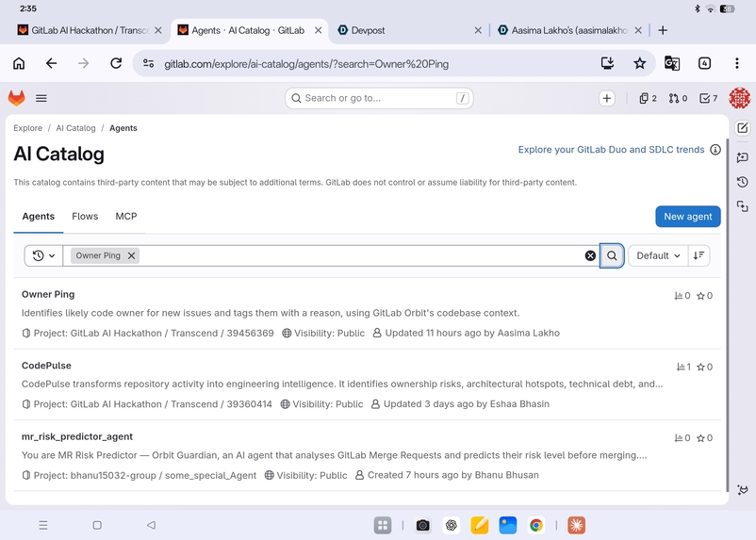Go back with the browser arrow
Image resolution: width=756 pixels, height=540 pixels.
(51, 63)
